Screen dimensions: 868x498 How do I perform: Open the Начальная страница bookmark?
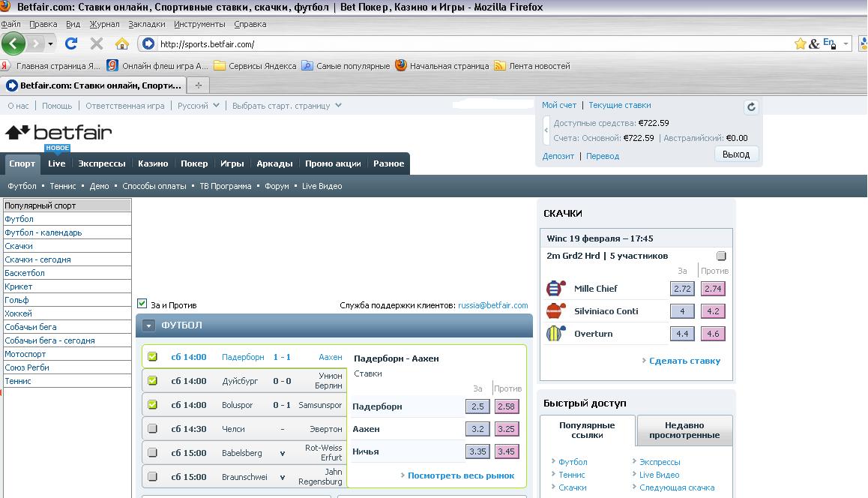click(x=442, y=66)
